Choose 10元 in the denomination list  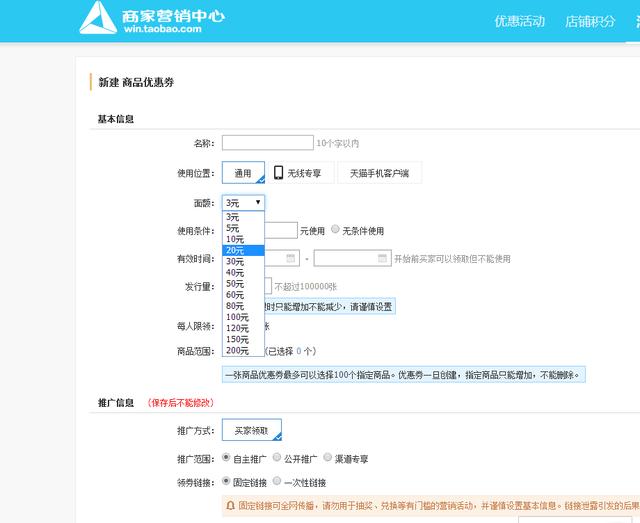(x=243, y=239)
